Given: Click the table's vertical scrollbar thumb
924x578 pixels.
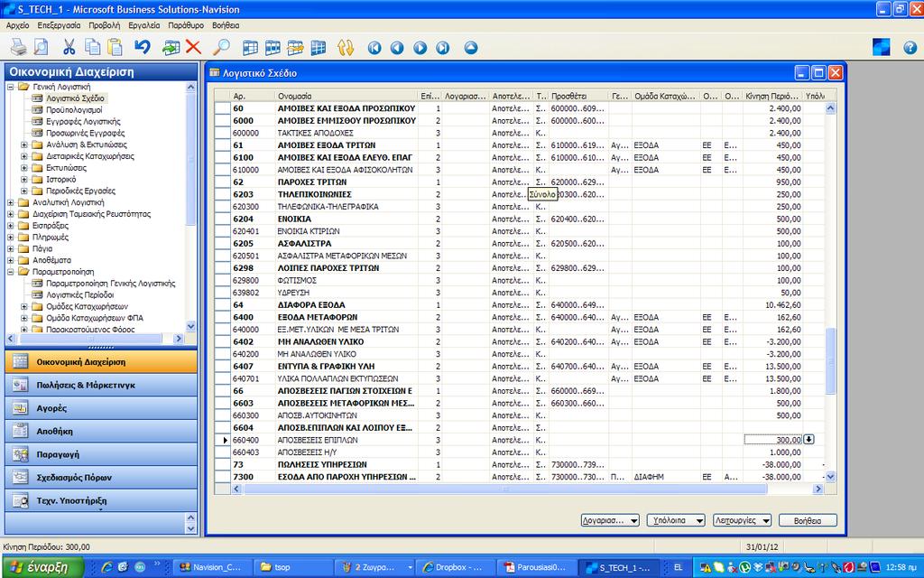Looking at the screenshot, I should (830, 359).
